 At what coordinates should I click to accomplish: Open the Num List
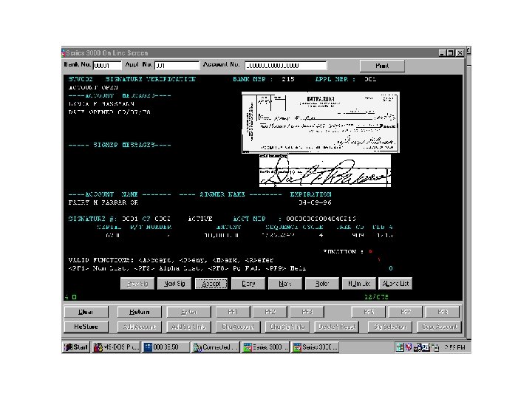[358, 283]
